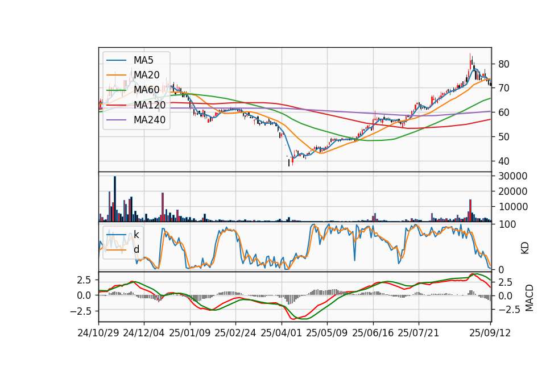Viewport: 546px width, 392px height.
Task: Click the date label 25/06/16
Action: (373, 333)
